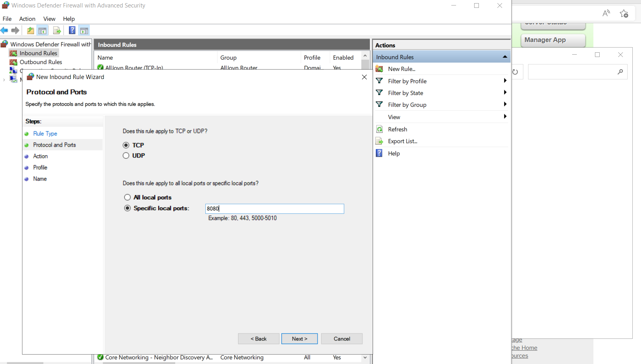Open the Help menu

(69, 19)
